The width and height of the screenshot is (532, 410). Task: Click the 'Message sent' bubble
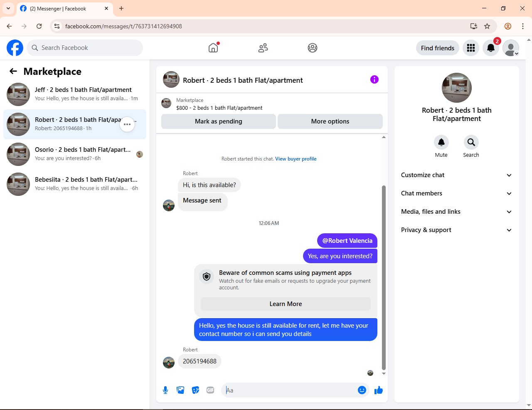[x=202, y=201]
